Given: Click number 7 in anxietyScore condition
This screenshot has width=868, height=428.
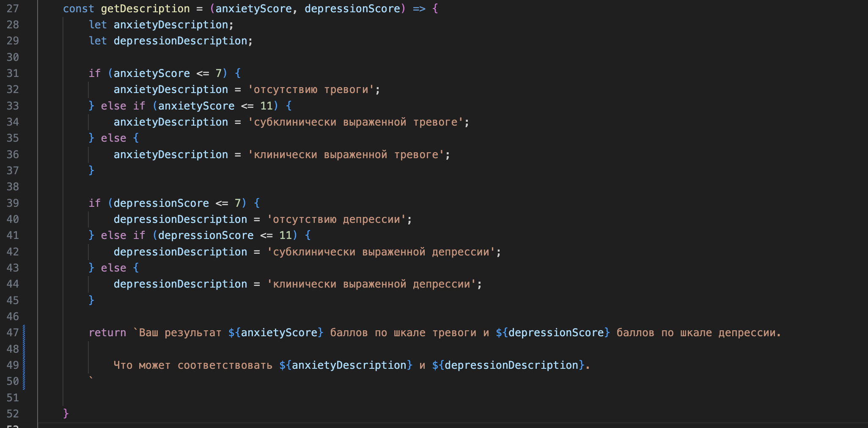Looking at the screenshot, I should (218, 74).
